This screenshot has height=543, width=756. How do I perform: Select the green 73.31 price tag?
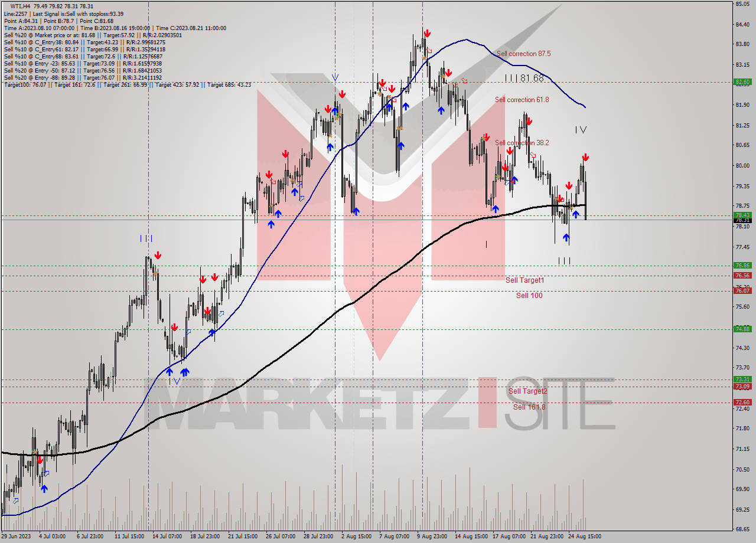pyautogui.click(x=742, y=380)
